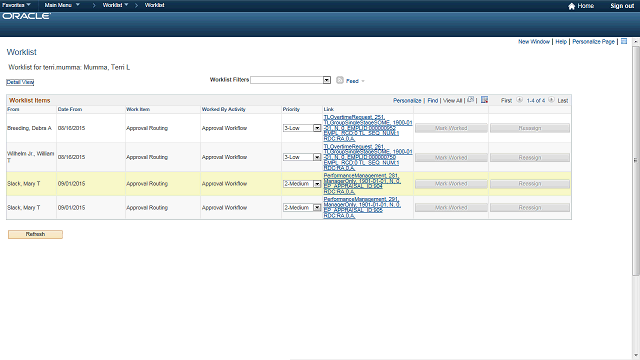This screenshot has height=360, width=640.
Task: Click Personalize in the grid header
Action: (x=407, y=100)
